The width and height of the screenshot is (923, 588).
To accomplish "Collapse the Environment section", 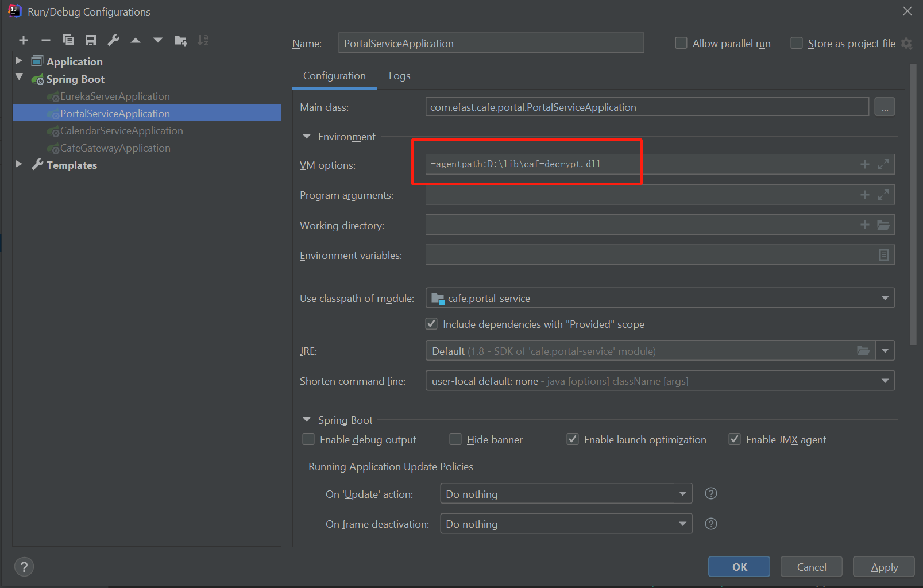I will point(306,137).
